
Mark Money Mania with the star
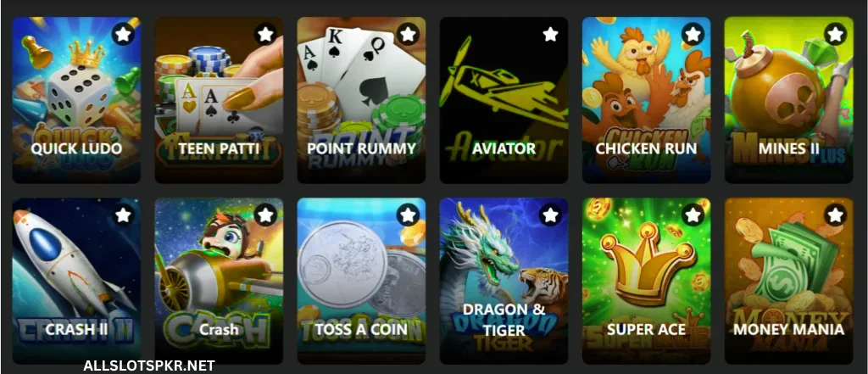tap(835, 215)
